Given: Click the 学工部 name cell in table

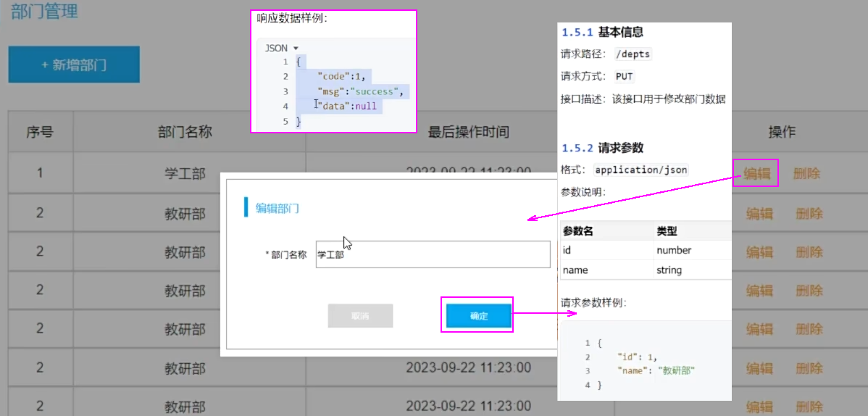Looking at the screenshot, I should (185, 174).
